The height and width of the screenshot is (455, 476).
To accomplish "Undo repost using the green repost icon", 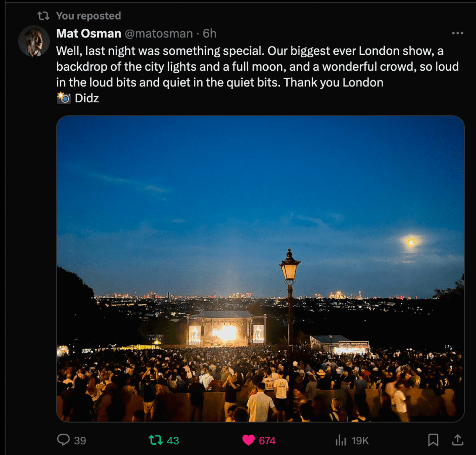I will tap(155, 440).
